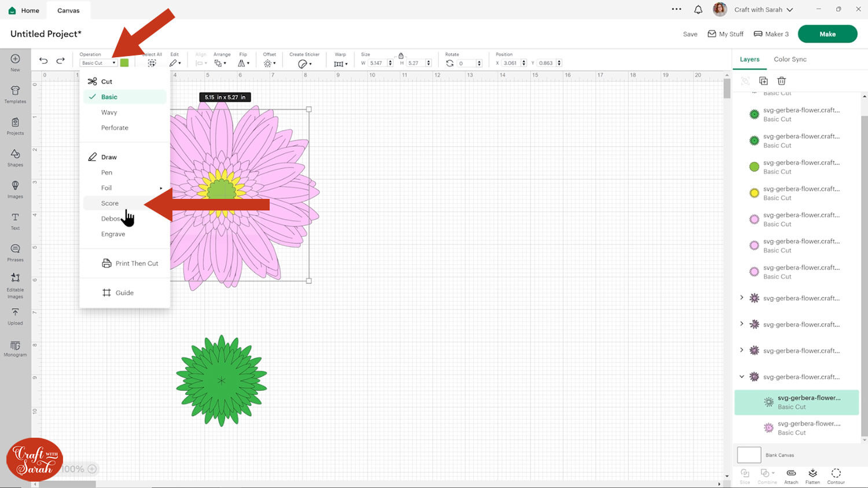Open the Templates panel in sidebar
The height and width of the screenshot is (488, 868).
(x=15, y=94)
